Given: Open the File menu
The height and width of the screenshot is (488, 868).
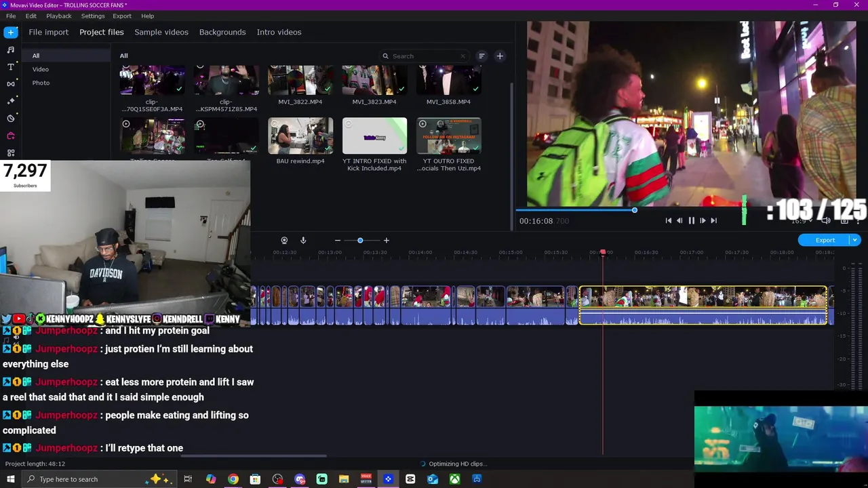Looking at the screenshot, I should coord(11,16).
